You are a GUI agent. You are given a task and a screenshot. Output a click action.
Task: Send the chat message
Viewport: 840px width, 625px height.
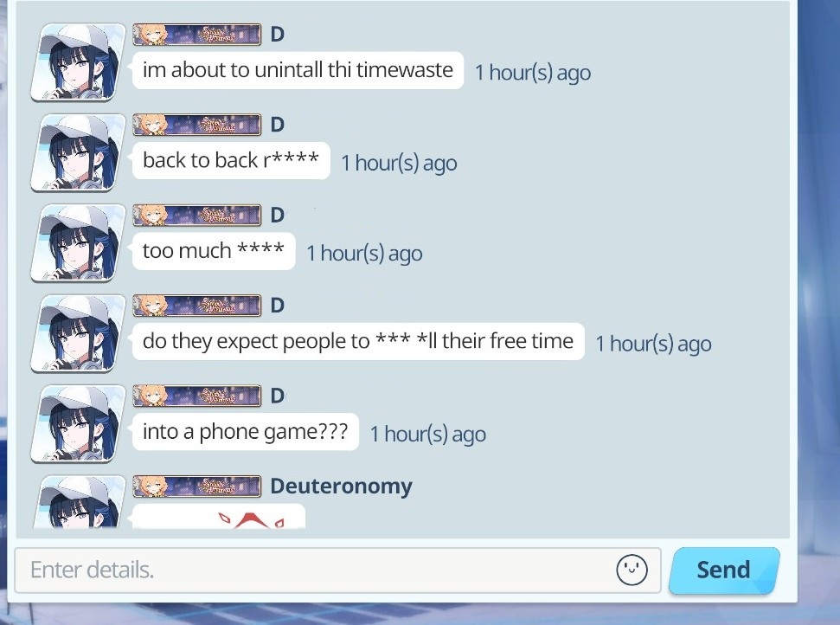724,570
